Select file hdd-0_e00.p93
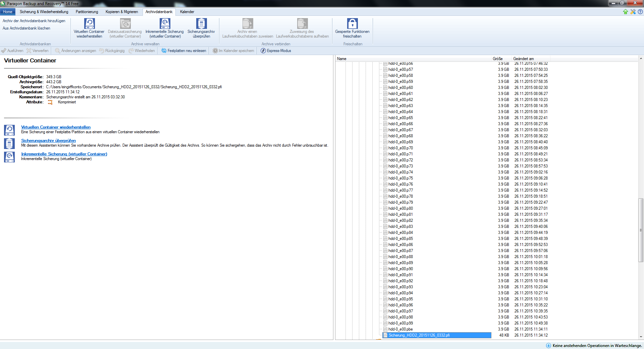The height and width of the screenshot is (349, 644). click(x=400, y=287)
